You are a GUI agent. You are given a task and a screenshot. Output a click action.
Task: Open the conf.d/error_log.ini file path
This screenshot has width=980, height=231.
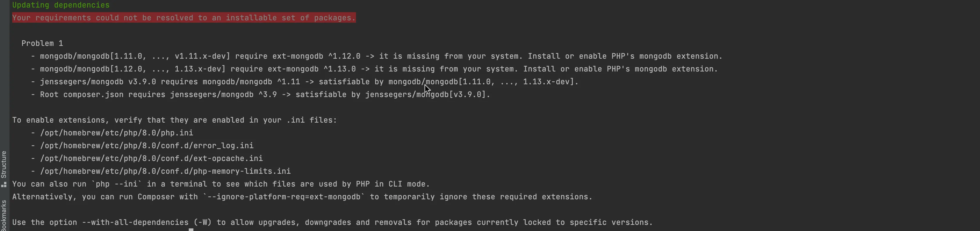(147, 146)
